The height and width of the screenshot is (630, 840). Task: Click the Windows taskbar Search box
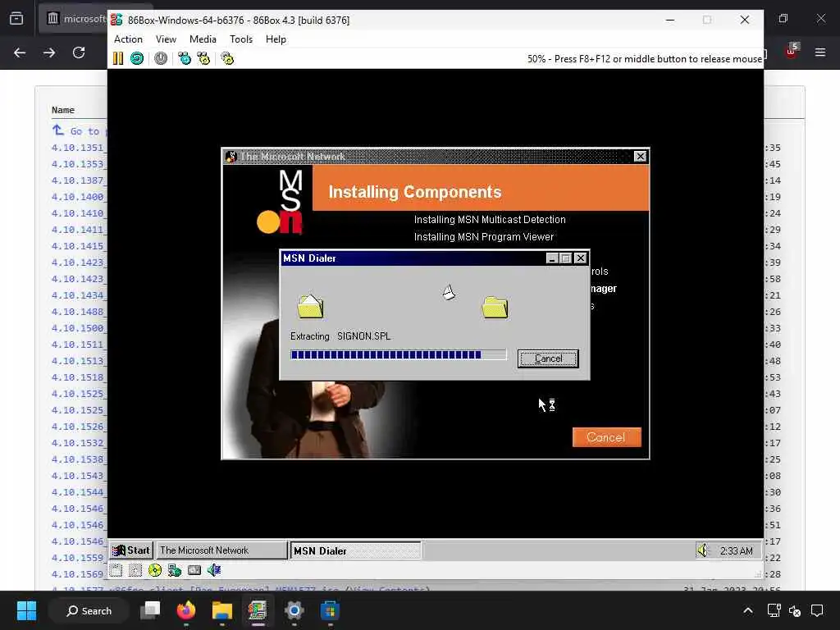pyautogui.click(x=89, y=610)
